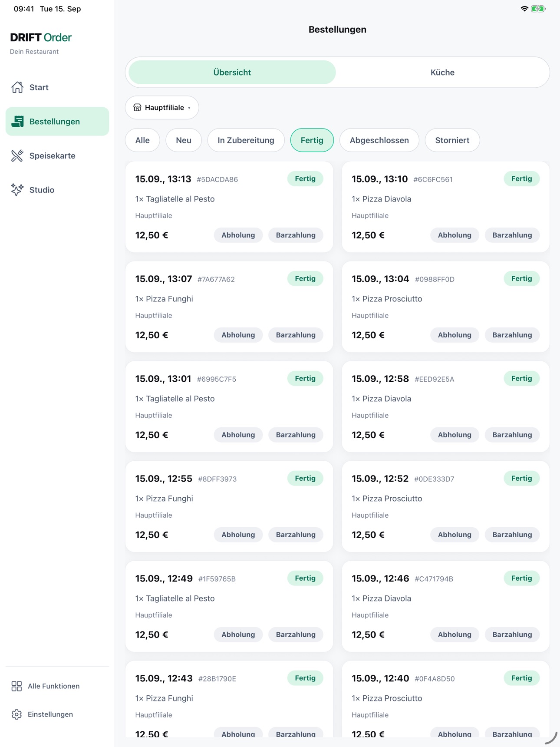Open order #6995C7F5
Image resolution: width=560 pixels, height=747 pixels.
229,407
